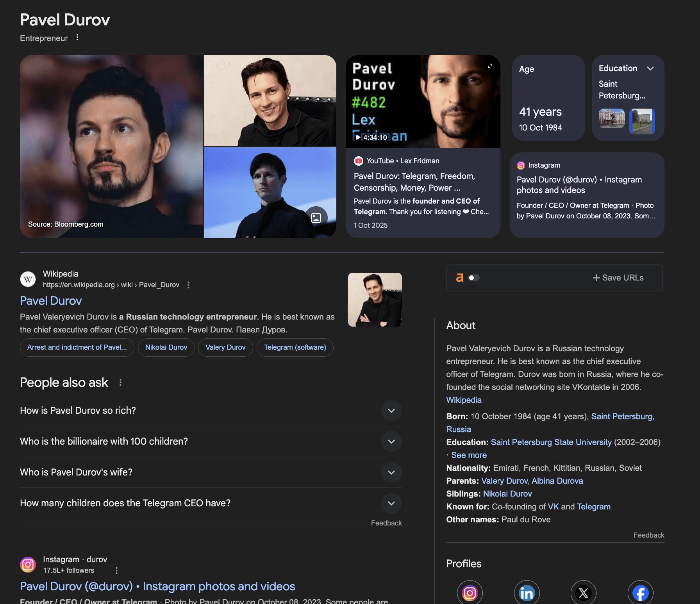Click the orange 'a' extension logo
Viewport: 700px width, 604px height.
pyautogui.click(x=460, y=278)
